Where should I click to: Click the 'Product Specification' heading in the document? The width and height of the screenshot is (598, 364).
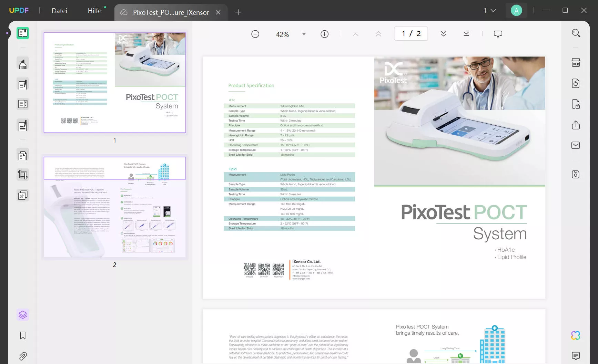[x=251, y=85]
